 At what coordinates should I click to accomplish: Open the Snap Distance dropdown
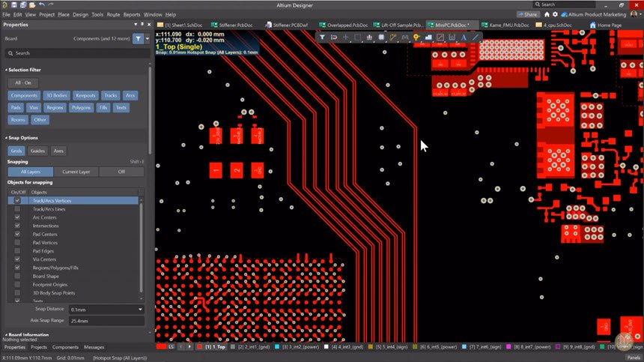[x=140, y=310]
